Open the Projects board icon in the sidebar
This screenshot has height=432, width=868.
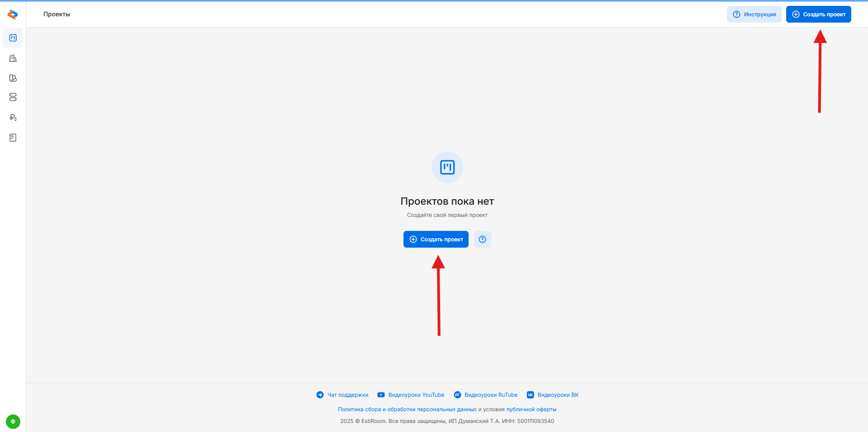13,38
